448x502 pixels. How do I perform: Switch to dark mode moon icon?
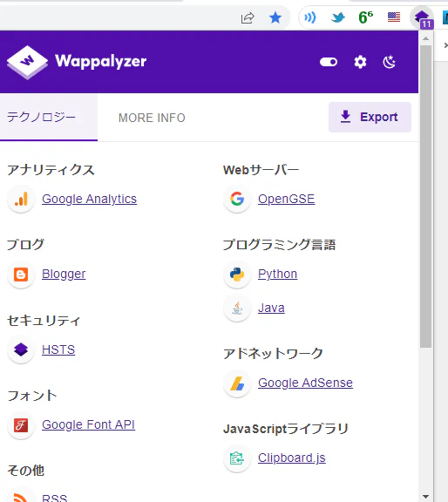pyautogui.click(x=389, y=62)
